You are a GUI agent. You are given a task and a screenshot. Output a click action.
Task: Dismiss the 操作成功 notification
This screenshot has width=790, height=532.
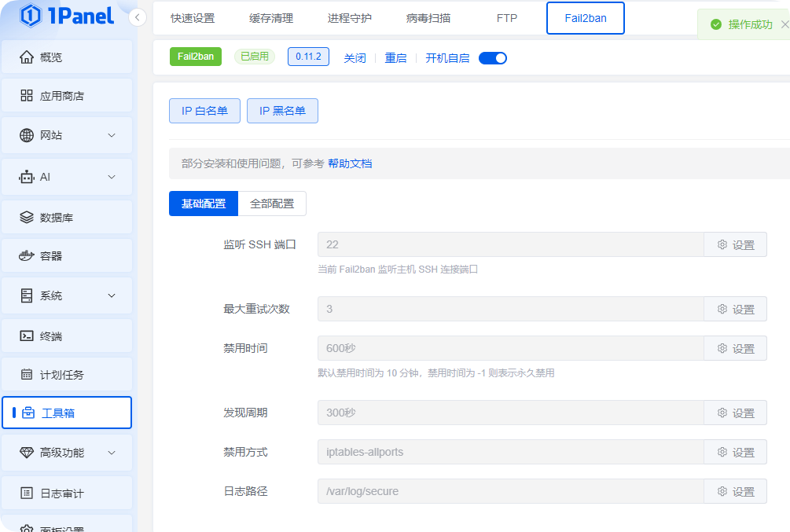[x=784, y=24]
